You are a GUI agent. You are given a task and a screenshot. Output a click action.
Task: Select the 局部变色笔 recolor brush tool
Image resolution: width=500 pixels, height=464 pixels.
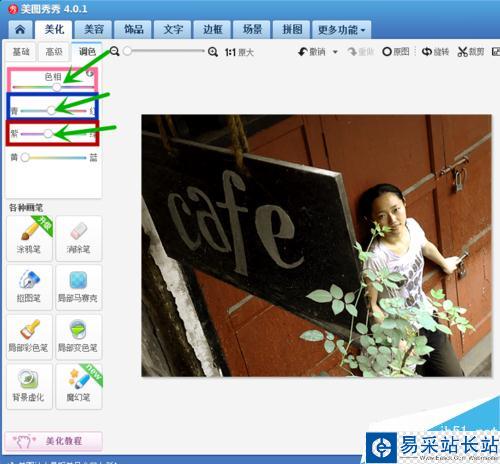point(79,337)
